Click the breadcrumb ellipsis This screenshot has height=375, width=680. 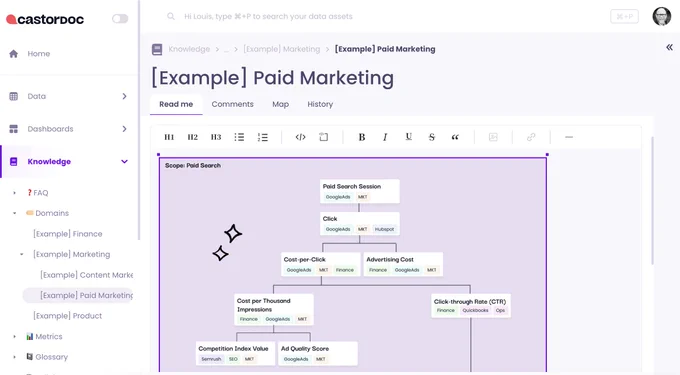[x=226, y=49]
